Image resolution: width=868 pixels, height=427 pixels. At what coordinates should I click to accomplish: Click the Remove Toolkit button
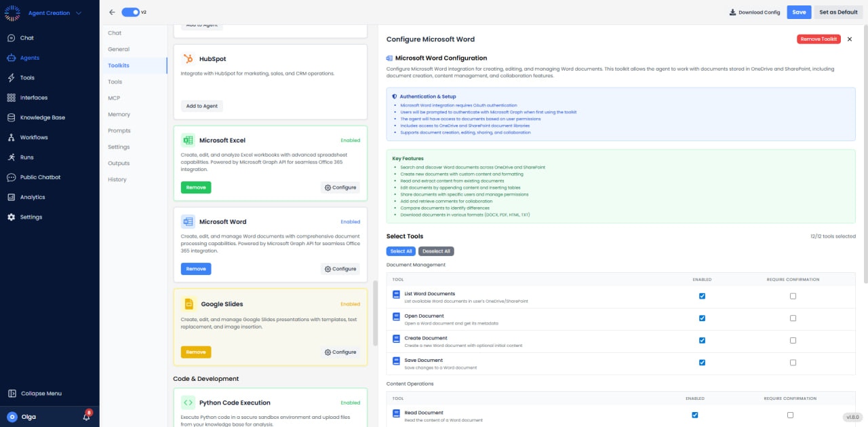click(x=818, y=39)
